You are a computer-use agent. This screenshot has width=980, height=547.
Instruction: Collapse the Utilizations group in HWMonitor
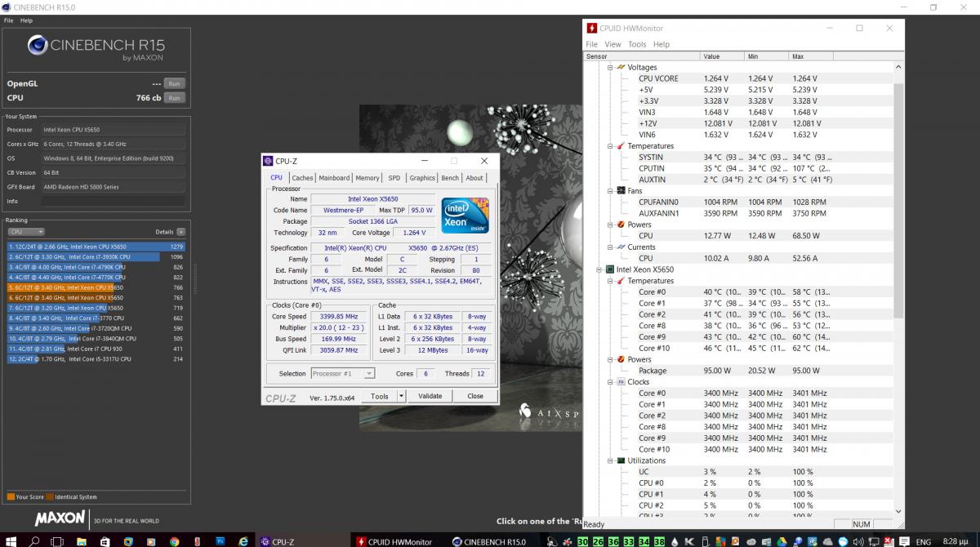point(609,460)
